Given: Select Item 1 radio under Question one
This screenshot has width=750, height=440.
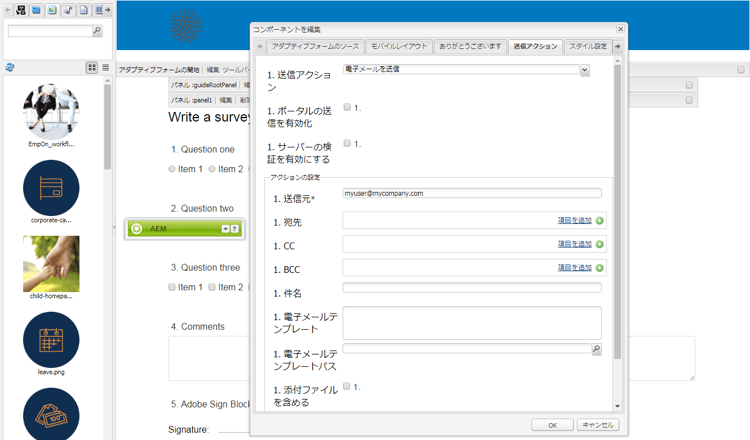Looking at the screenshot, I should tap(172, 169).
